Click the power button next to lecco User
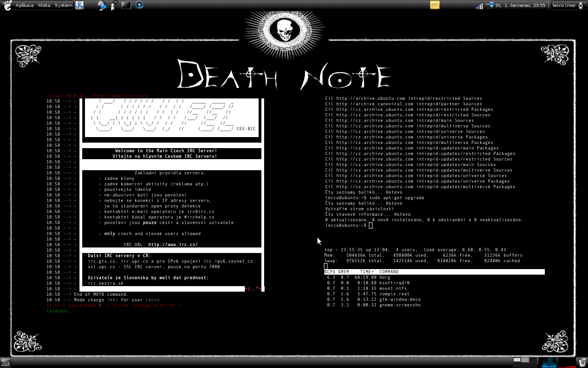Screen dimensions: 588x368 click(581, 6)
